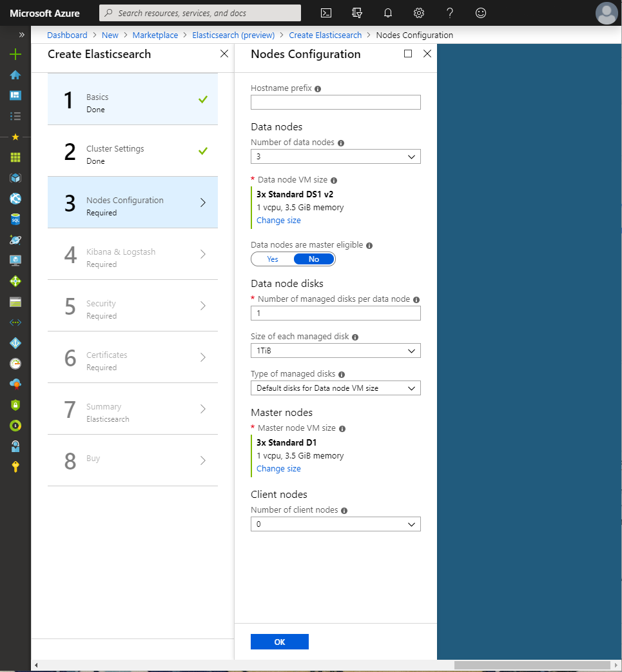
Task: Expand the left sidebar menu chevron
Action: pyautogui.click(x=21, y=35)
